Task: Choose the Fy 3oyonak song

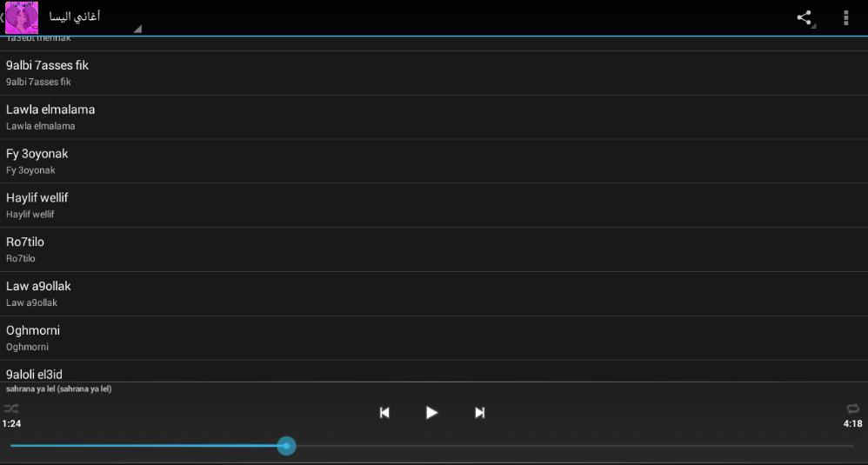Action: tap(434, 162)
